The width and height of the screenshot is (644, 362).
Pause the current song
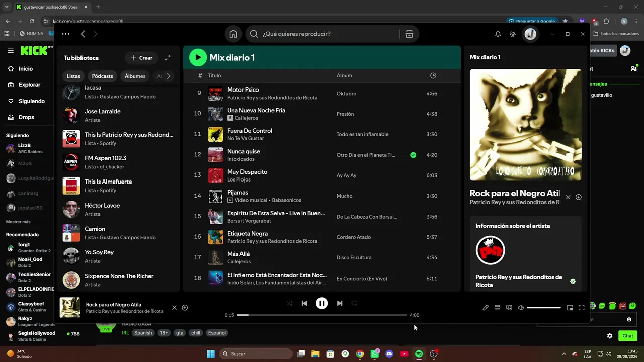tap(321, 303)
